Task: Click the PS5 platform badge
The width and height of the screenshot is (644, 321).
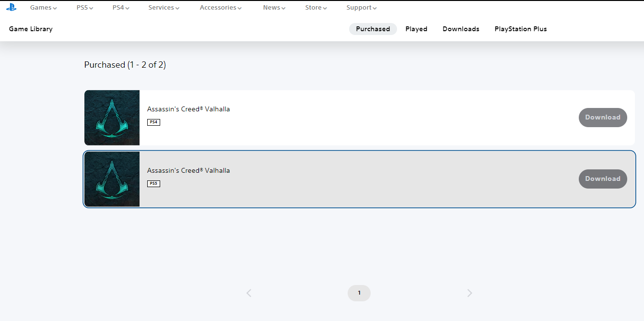Action: click(153, 184)
